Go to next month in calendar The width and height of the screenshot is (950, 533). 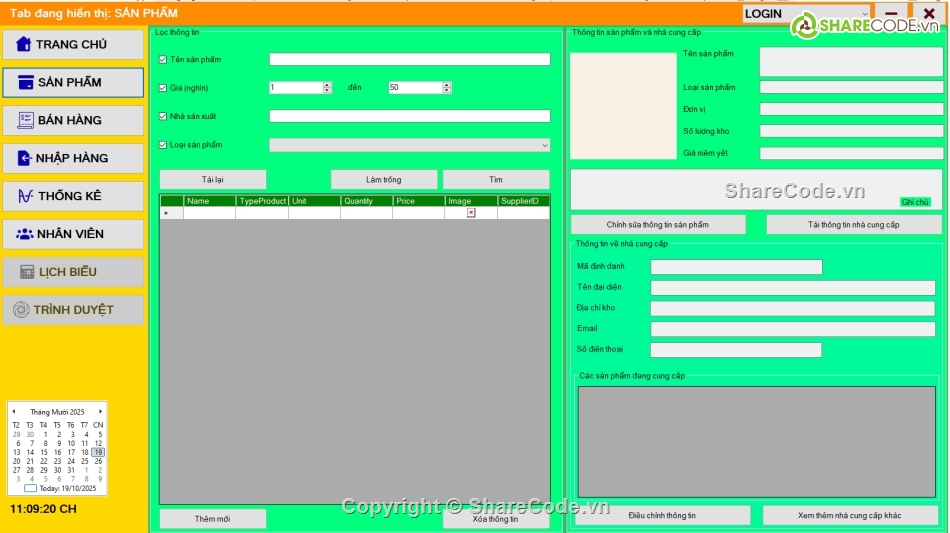click(x=100, y=411)
